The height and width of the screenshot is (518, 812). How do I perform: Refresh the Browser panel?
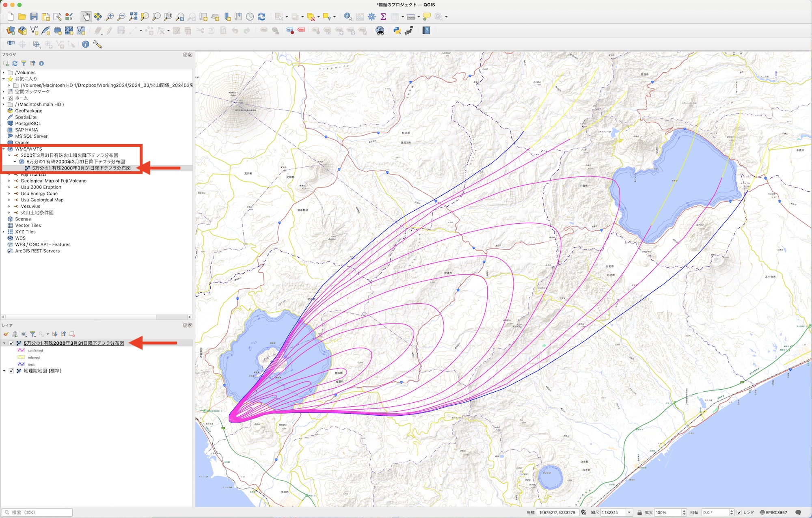[15, 63]
